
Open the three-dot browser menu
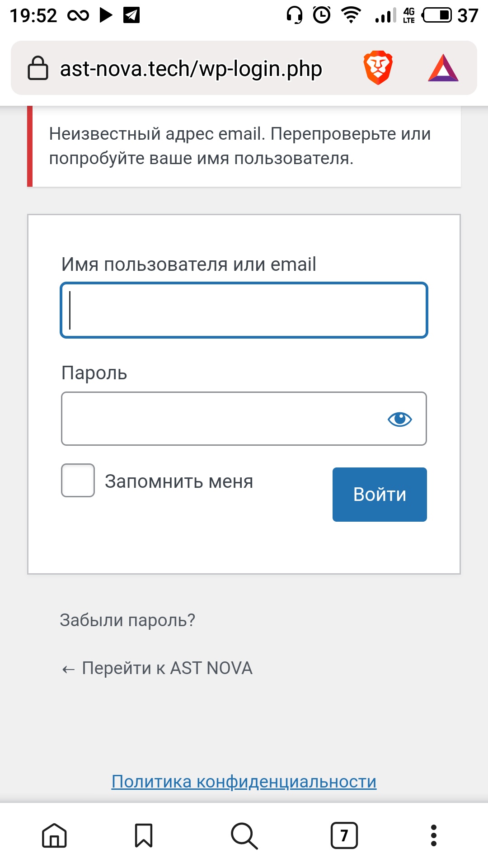[433, 835]
